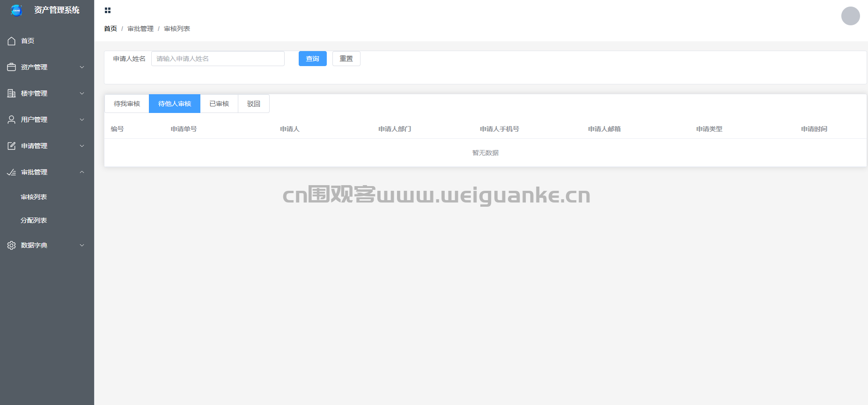Collapse the 审批管理 submenu chevron
This screenshot has width=868, height=405.
click(x=82, y=172)
